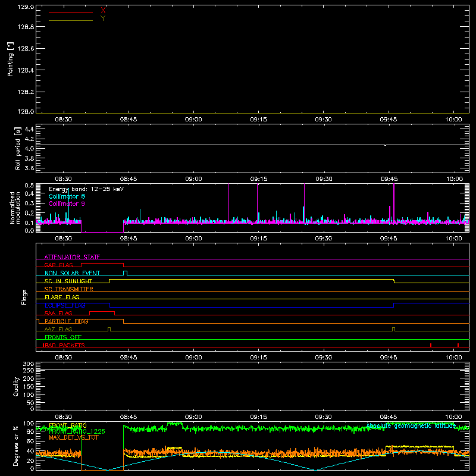Click the SC_TRANSMITTER flag label
The width and height of the screenshot is (476, 476).
coord(68,289)
